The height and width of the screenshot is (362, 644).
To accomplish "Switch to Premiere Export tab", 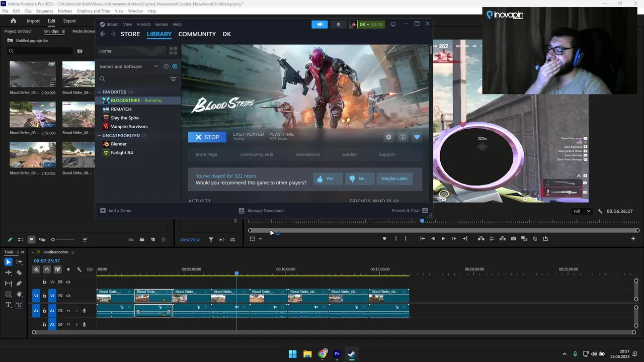I will click(69, 21).
